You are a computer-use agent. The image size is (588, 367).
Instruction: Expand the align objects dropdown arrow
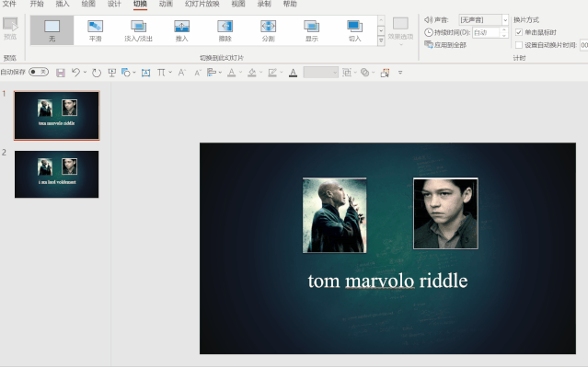(220, 72)
